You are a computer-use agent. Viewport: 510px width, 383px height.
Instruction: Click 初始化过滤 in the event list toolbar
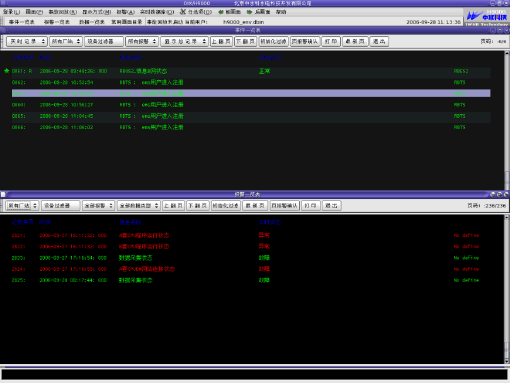point(273,41)
